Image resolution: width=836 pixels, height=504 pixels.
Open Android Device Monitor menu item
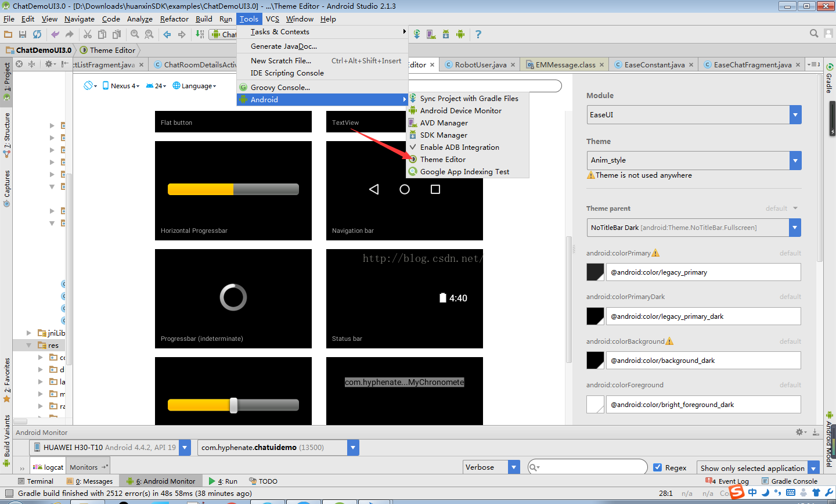pos(468,111)
